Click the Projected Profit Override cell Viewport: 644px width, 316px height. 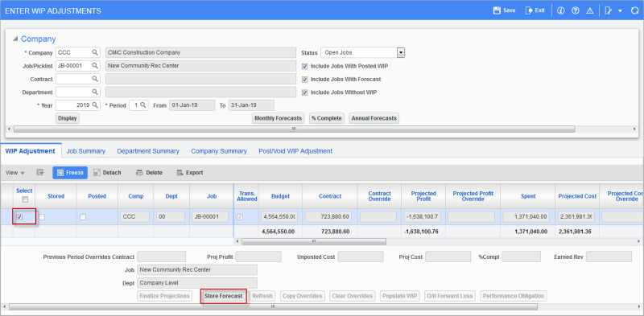[471, 217]
